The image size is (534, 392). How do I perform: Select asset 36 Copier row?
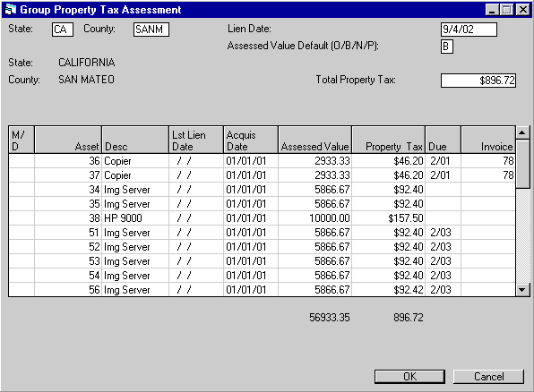click(x=262, y=160)
